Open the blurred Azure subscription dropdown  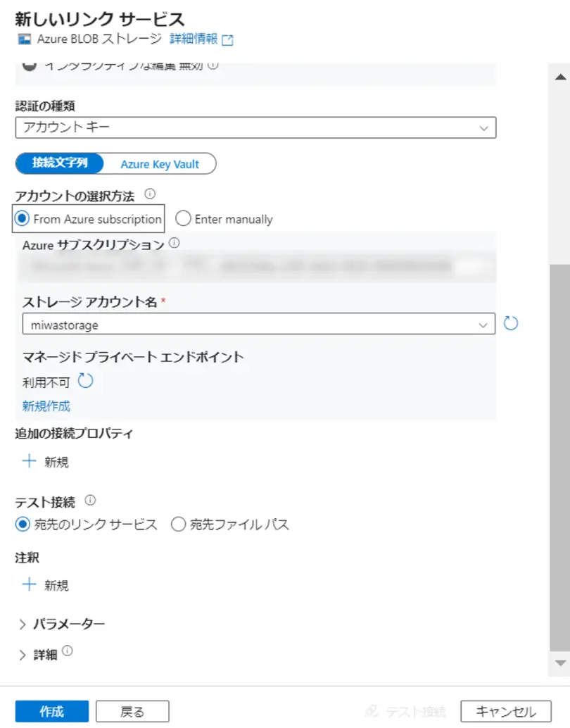pos(258,266)
